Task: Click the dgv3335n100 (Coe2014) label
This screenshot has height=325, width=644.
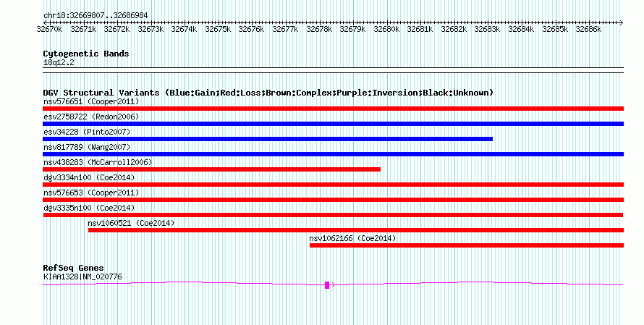Action: pyautogui.click(x=89, y=208)
